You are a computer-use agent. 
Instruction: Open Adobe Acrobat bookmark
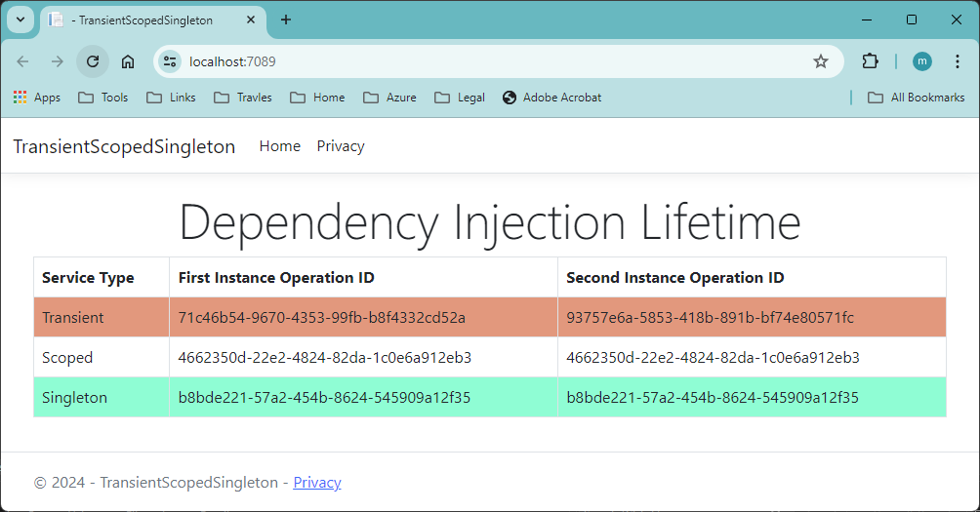[551, 98]
